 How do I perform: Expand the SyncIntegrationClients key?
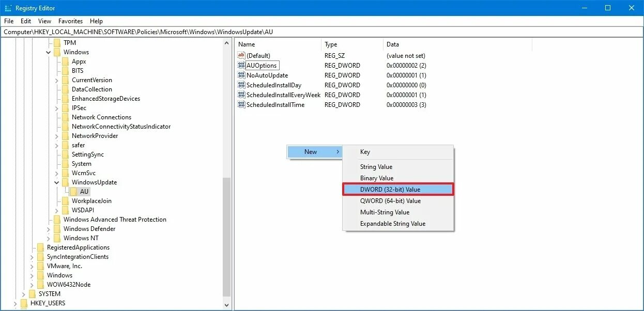pyautogui.click(x=32, y=257)
